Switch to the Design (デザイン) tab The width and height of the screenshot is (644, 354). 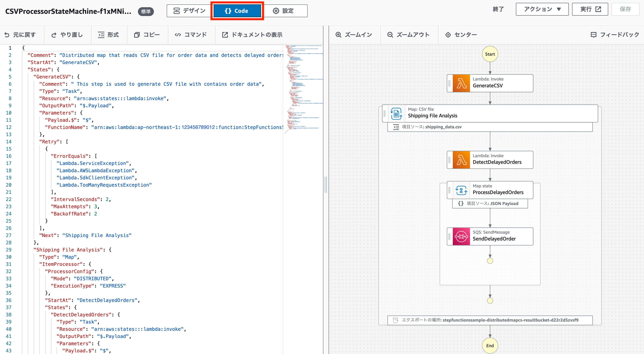point(189,11)
